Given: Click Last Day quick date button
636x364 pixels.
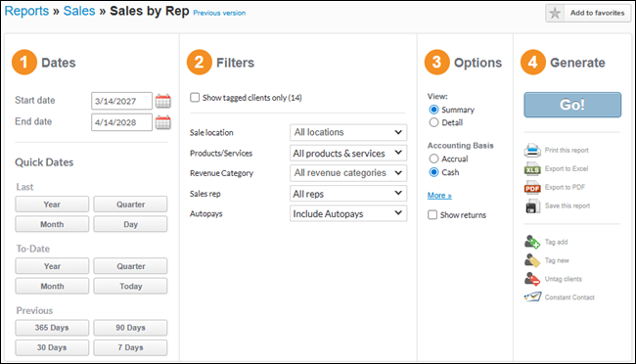Looking at the screenshot, I should point(130,224).
